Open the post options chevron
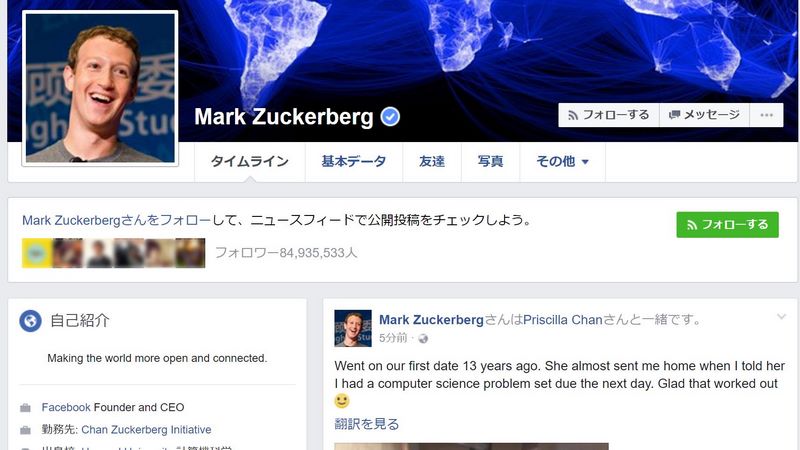Image resolution: width=800 pixels, height=450 pixels. click(x=781, y=317)
